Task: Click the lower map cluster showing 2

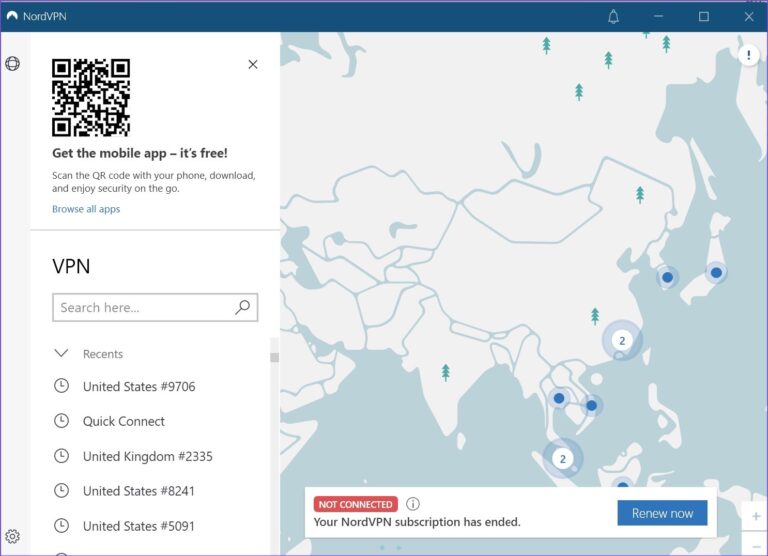Action: (562, 459)
